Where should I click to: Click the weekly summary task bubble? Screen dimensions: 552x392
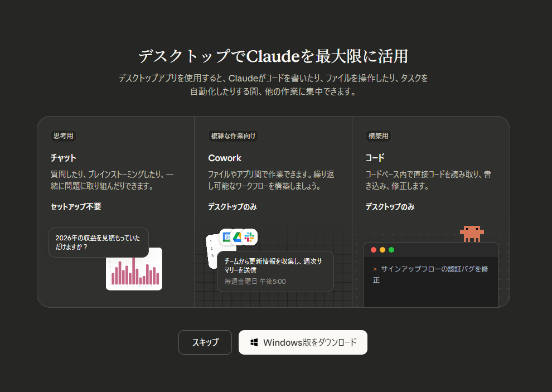tap(275, 271)
